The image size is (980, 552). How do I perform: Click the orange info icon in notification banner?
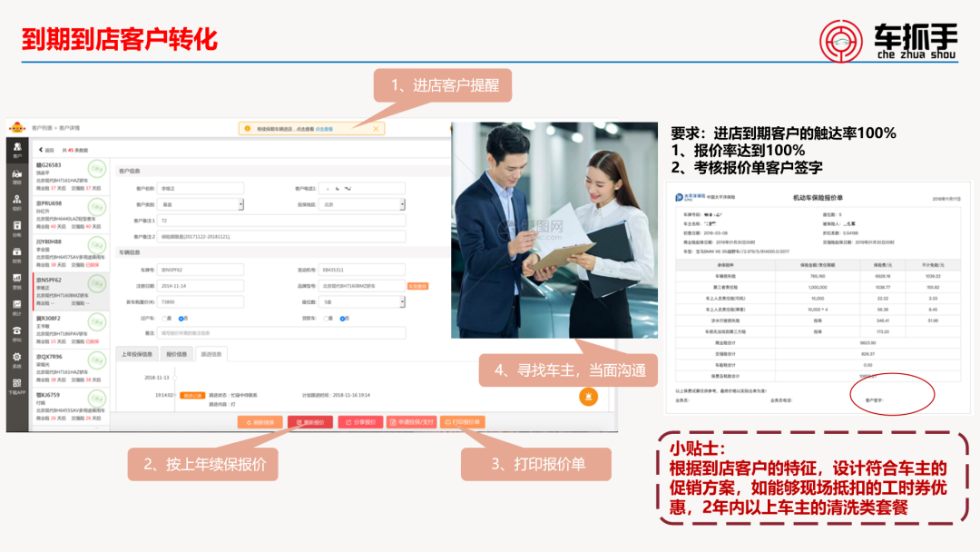tap(248, 129)
